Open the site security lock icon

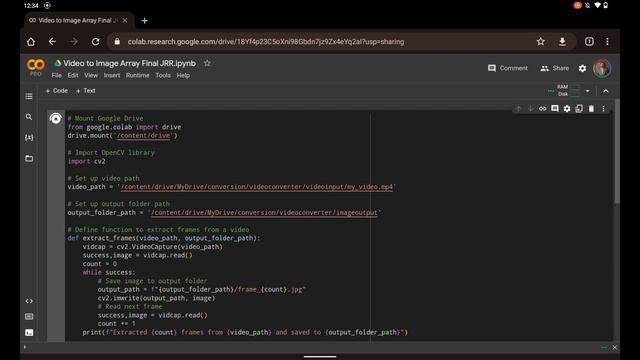tap(117, 42)
